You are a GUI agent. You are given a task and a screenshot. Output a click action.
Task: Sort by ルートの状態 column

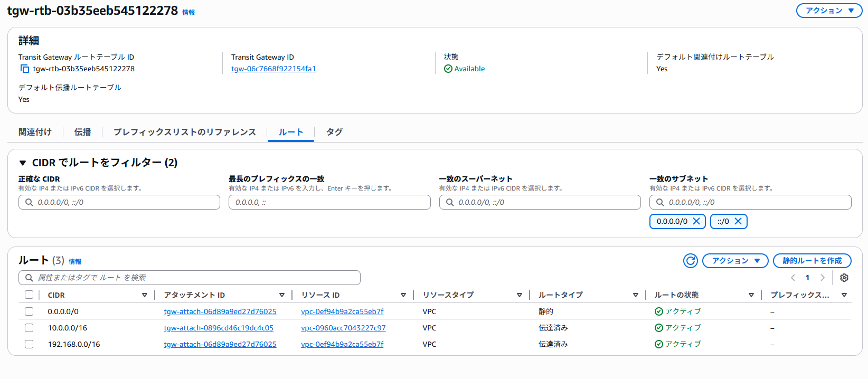(751, 295)
